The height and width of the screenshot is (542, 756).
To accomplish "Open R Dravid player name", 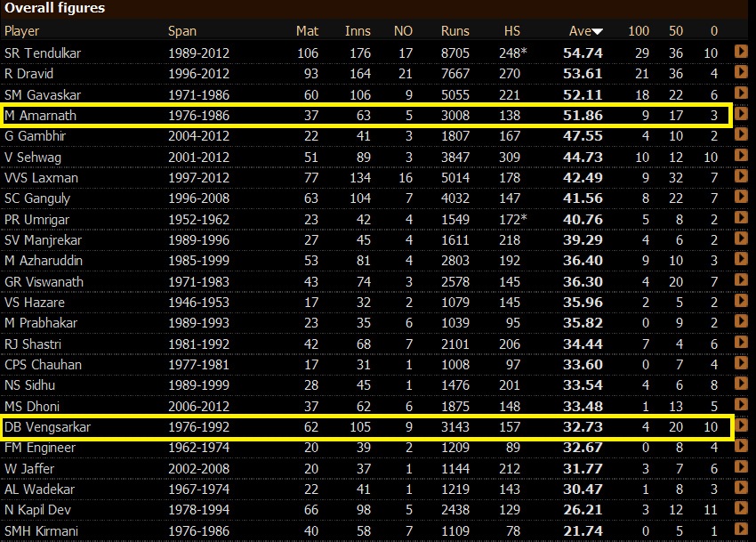I will coord(29,74).
